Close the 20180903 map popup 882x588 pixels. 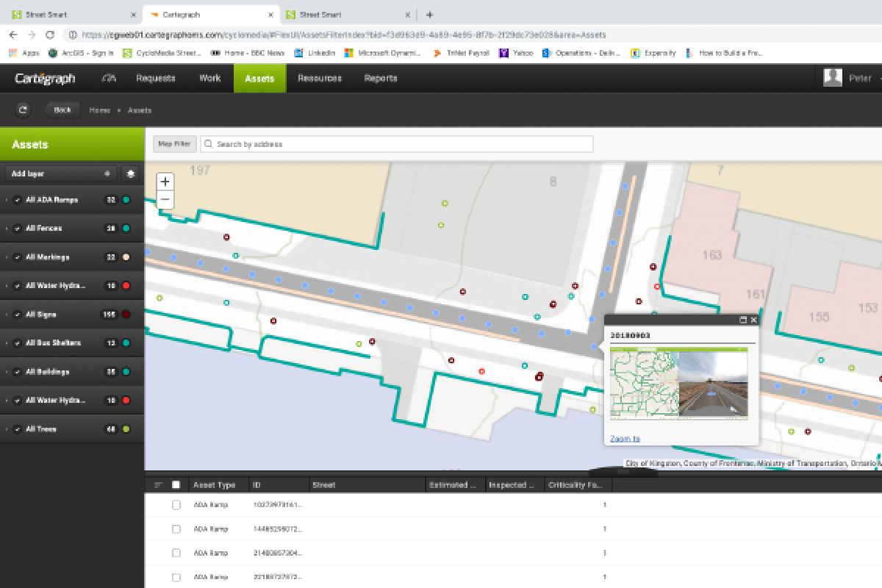point(753,320)
